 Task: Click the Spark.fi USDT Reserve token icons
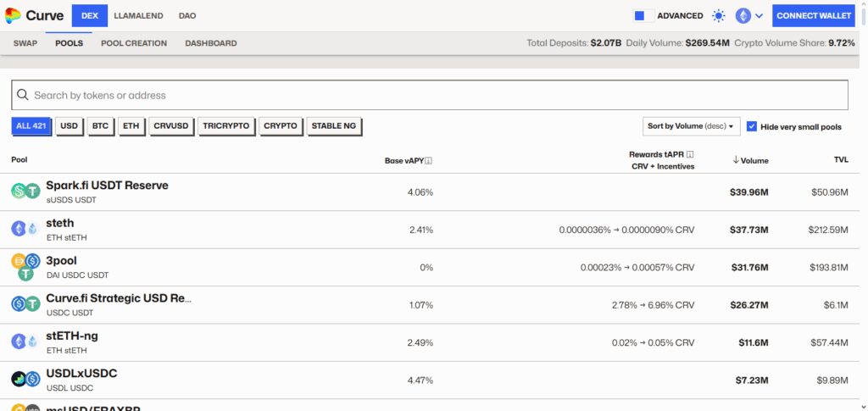point(26,192)
